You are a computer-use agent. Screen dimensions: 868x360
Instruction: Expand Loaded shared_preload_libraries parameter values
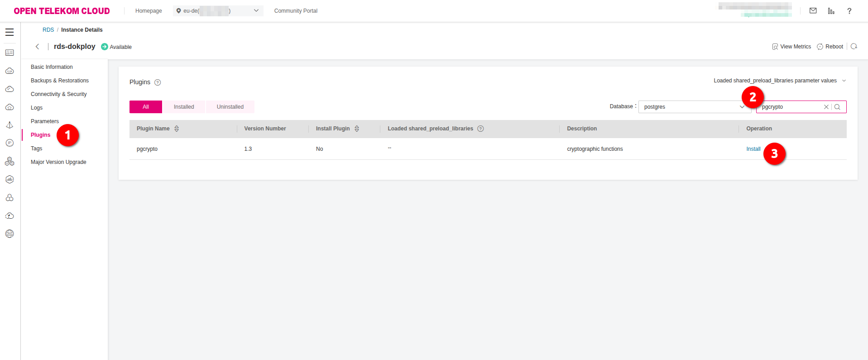click(x=779, y=81)
